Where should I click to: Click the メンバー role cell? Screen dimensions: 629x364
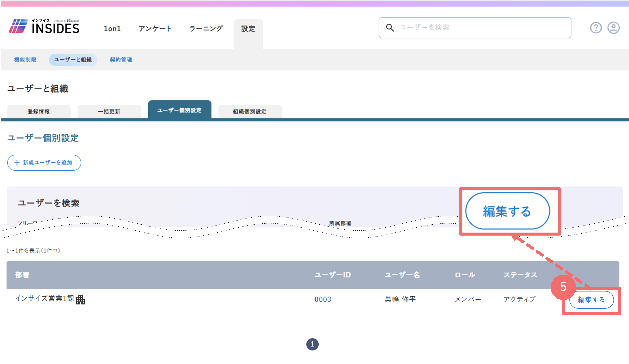(468, 299)
